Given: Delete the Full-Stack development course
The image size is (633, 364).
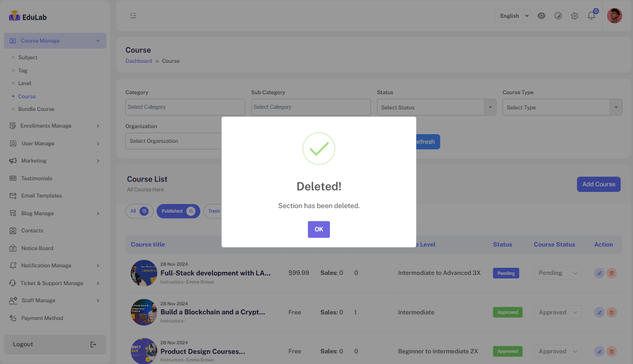Looking at the screenshot, I should click(612, 273).
